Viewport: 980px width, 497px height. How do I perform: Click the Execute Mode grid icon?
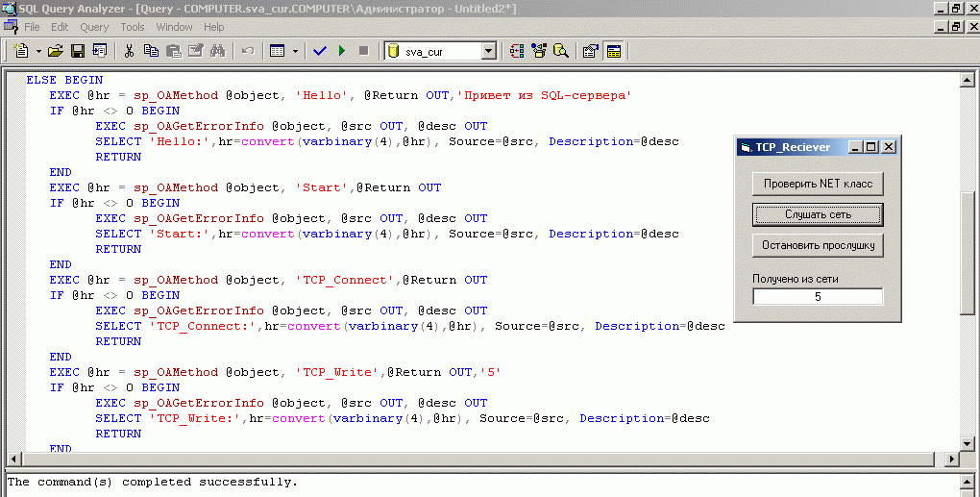(x=278, y=51)
